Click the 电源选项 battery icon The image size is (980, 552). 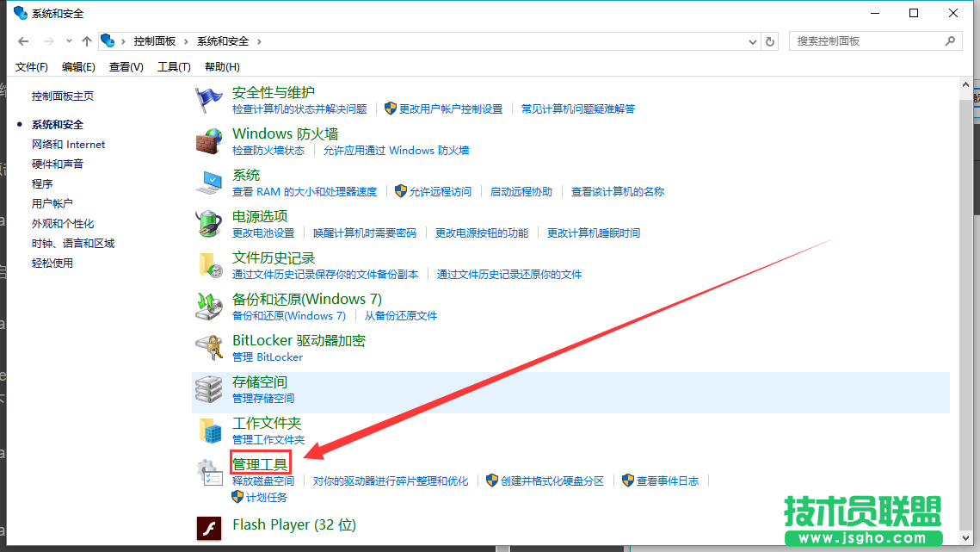point(209,223)
